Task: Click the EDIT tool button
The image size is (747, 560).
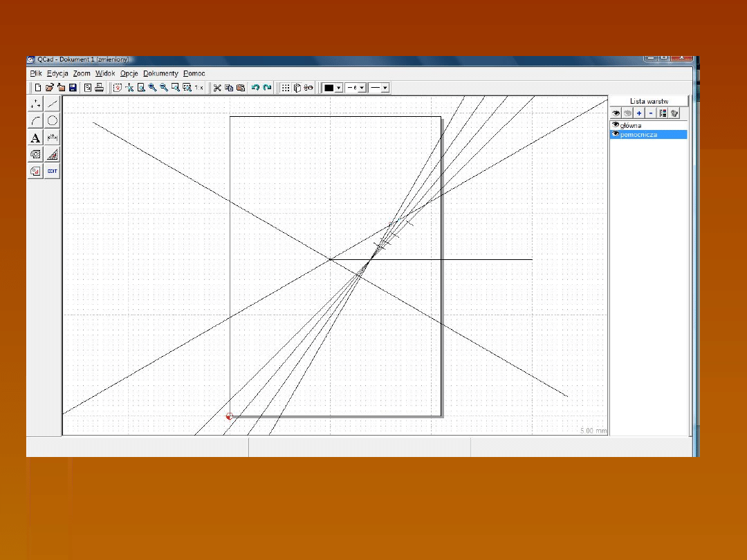Action: point(53,171)
